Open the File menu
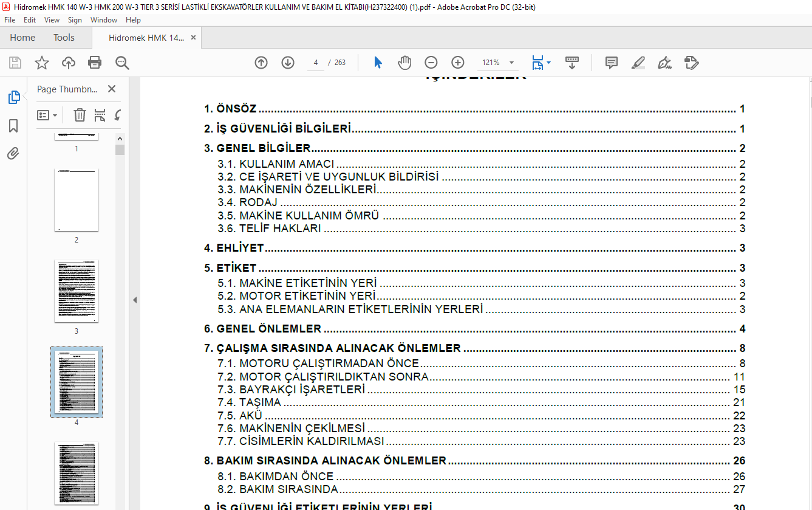This screenshot has height=510, width=812. [10, 20]
